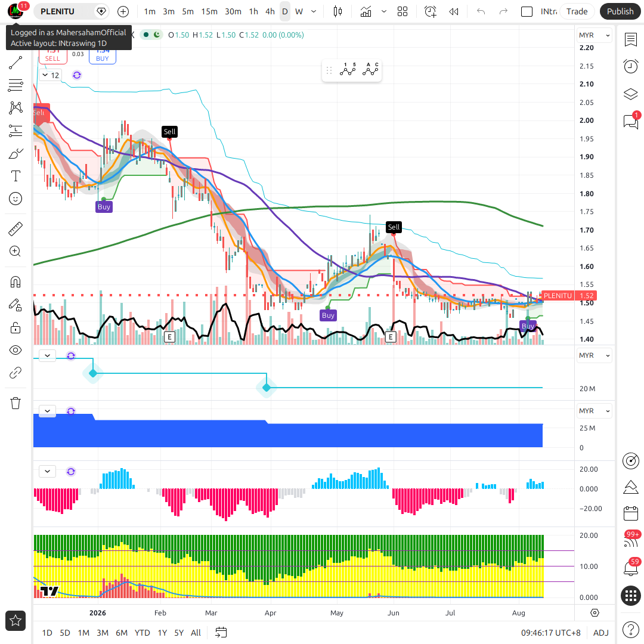644x644 pixels.
Task: Select the 1m timeframe
Action: pyautogui.click(x=150, y=11)
